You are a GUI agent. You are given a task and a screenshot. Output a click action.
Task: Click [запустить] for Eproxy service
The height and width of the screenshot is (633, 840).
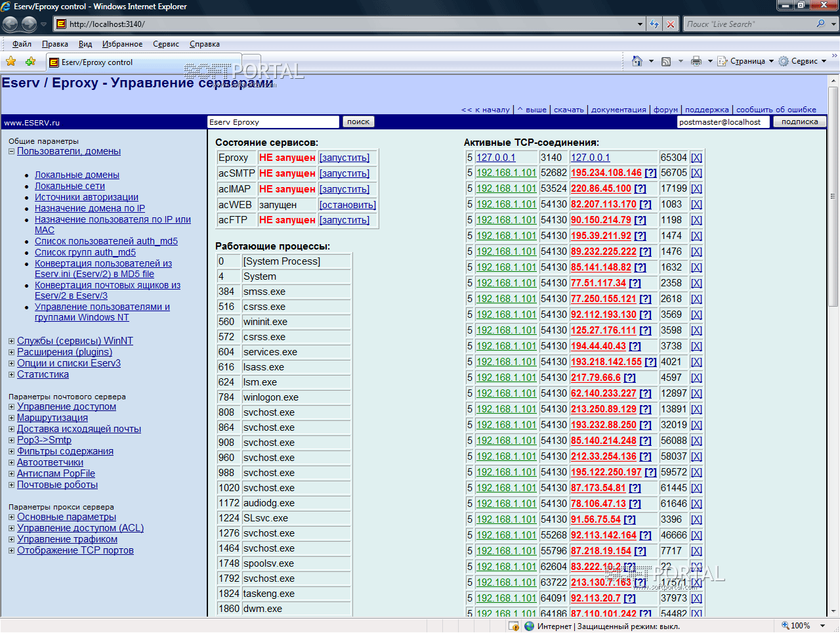pyautogui.click(x=345, y=158)
